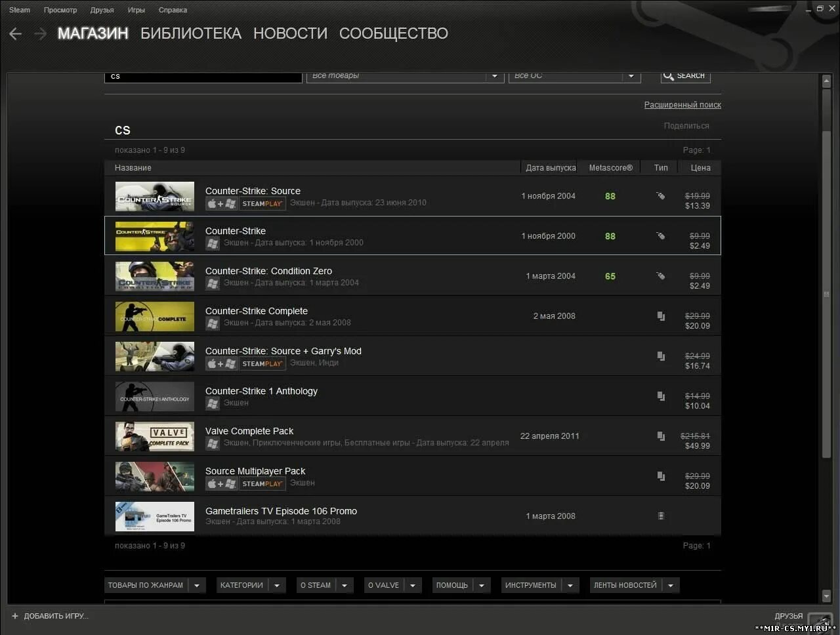Click SteamPlay badge under Source + Garry's Mod

(262, 363)
